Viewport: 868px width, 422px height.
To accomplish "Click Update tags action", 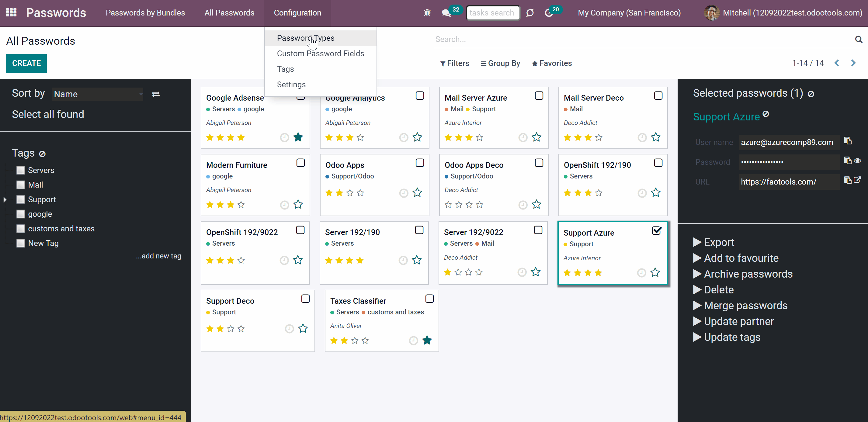I will [x=727, y=337].
